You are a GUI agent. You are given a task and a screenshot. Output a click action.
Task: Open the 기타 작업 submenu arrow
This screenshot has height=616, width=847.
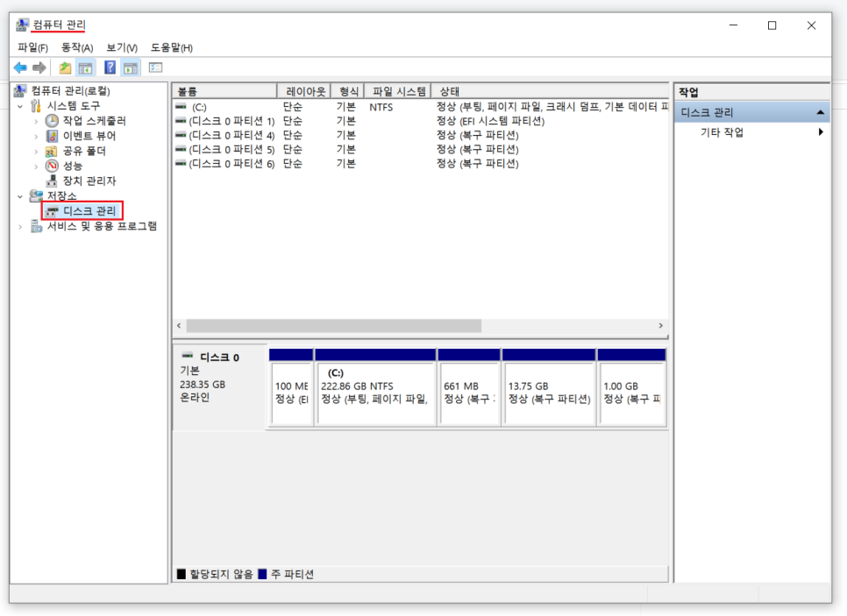[821, 131]
